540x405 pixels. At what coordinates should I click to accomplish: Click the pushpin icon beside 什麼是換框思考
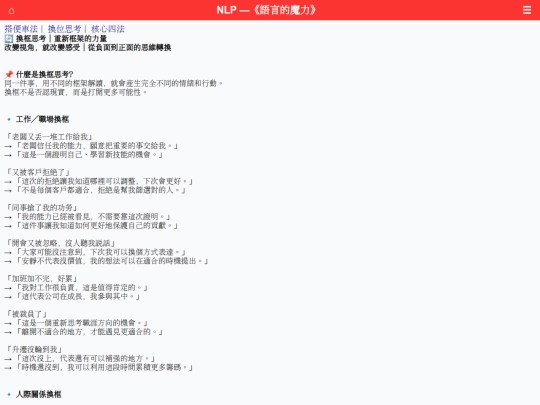[9, 74]
